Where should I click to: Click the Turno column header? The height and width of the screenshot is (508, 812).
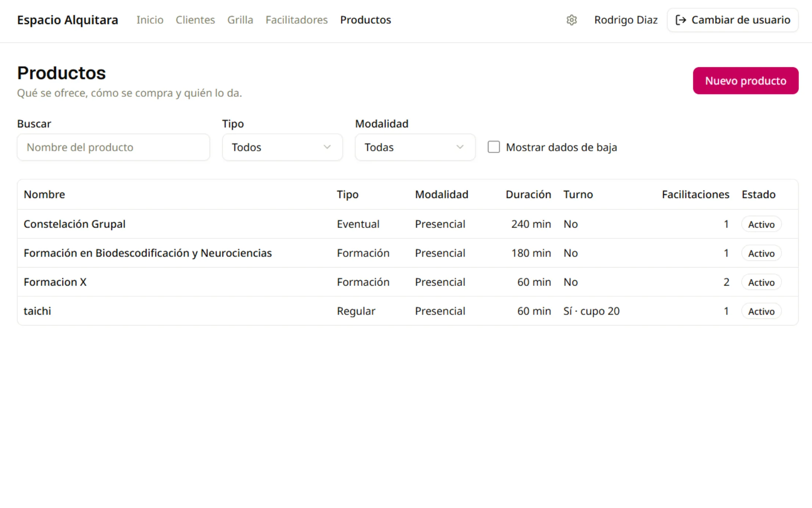click(x=578, y=194)
